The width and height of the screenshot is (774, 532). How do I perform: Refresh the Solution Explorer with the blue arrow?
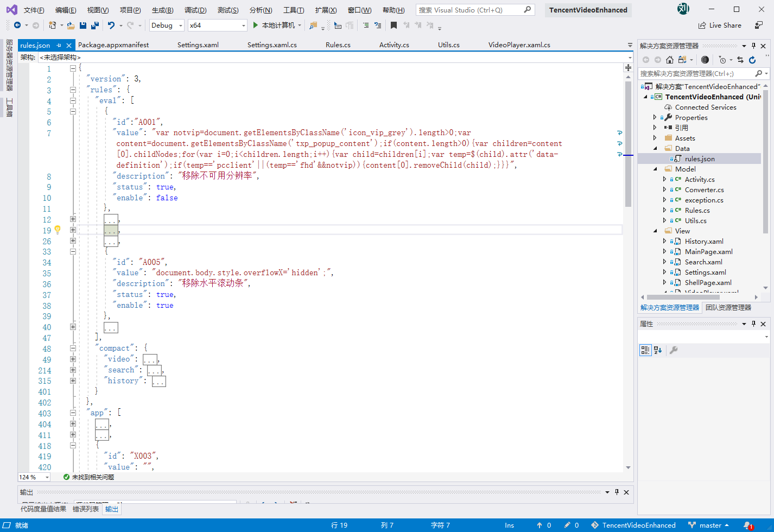coord(752,60)
